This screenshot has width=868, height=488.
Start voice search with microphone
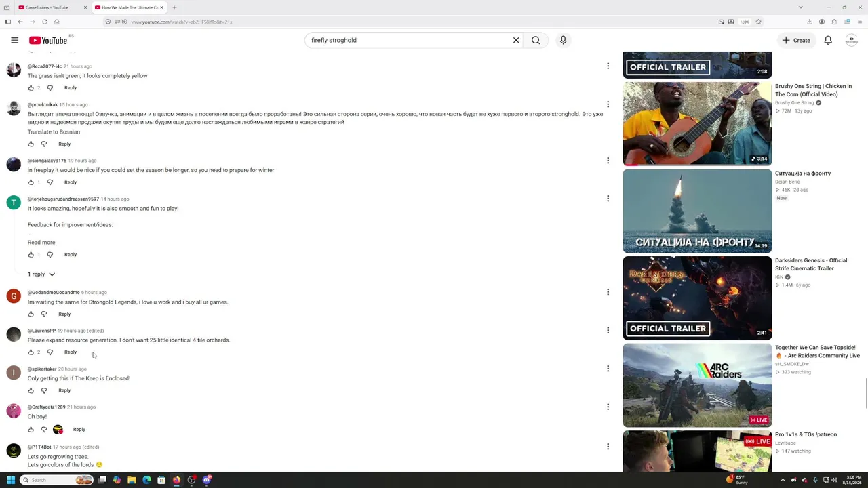click(x=563, y=40)
